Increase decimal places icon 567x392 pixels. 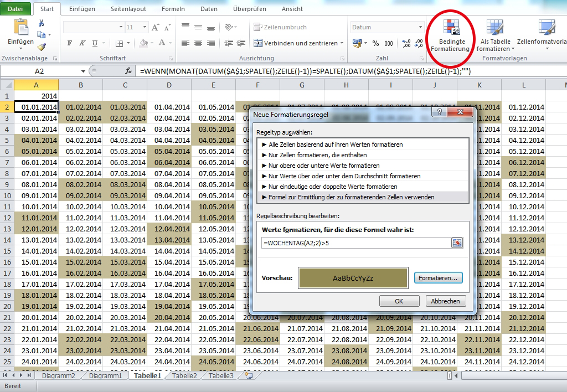pos(406,43)
